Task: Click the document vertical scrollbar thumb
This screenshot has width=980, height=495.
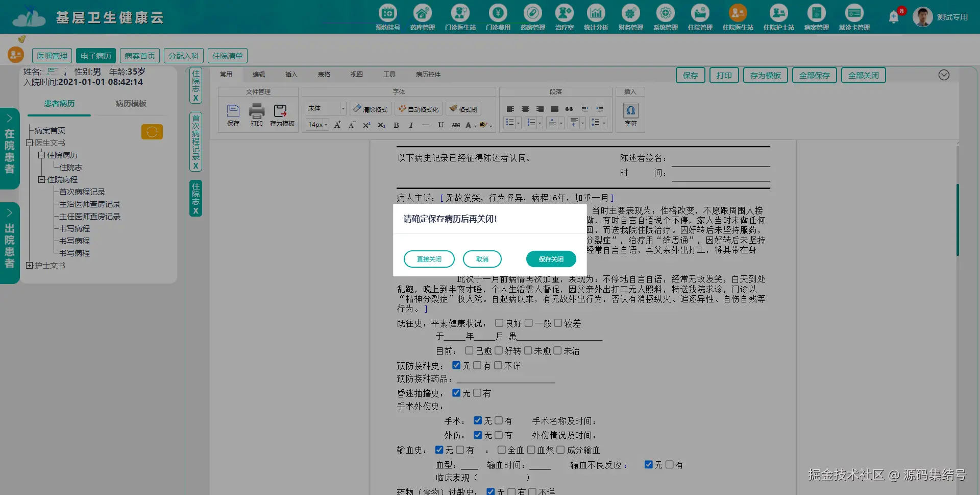Action: tap(958, 220)
